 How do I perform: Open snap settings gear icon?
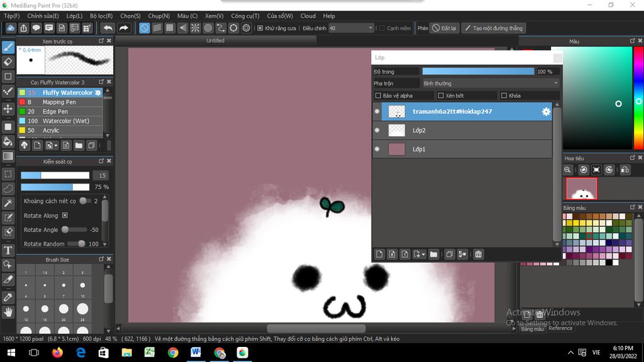coord(246,28)
